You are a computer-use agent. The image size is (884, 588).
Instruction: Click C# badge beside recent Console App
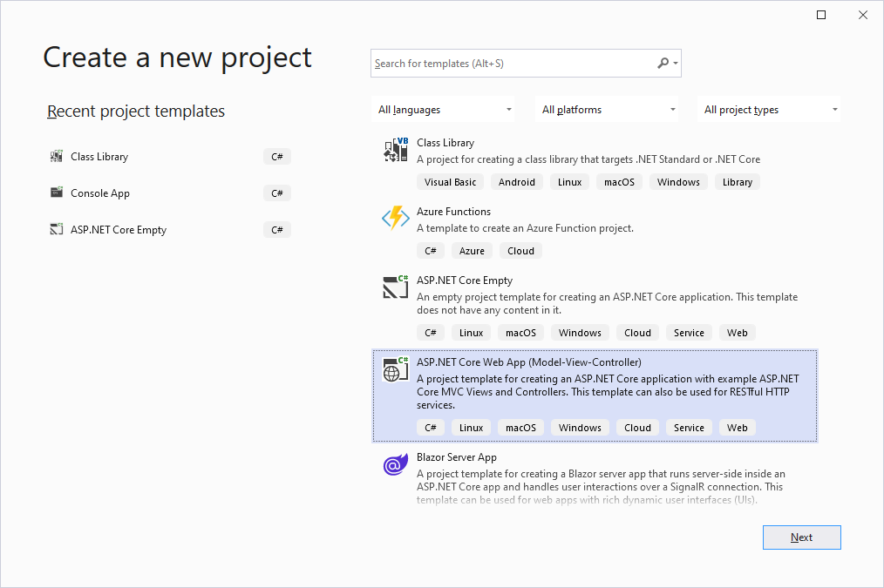tap(277, 193)
